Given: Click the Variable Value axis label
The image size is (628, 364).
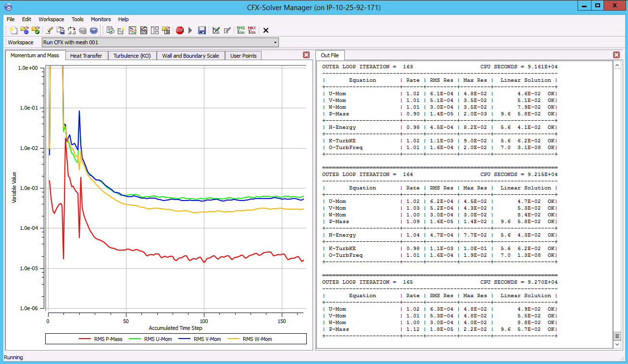Looking at the screenshot, I should pos(14,187).
